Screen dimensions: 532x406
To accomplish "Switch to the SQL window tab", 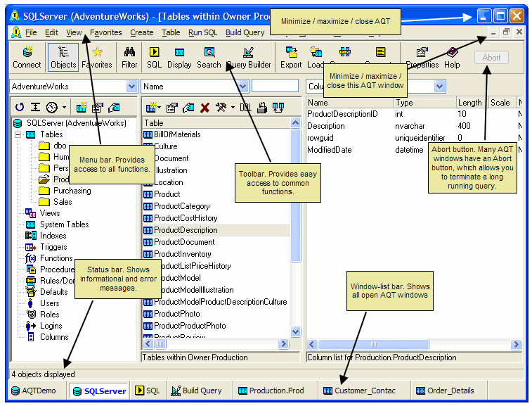I will pyautogui.click(x=148, y=391).
